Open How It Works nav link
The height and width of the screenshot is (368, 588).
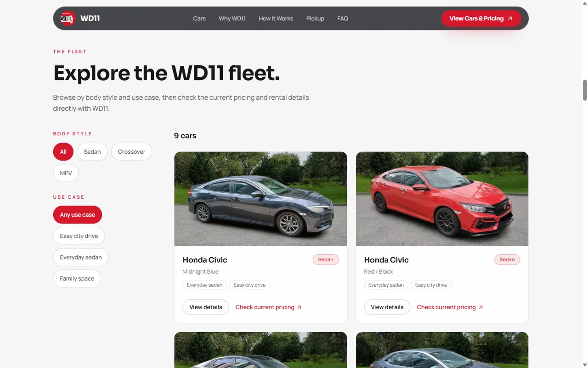tap(276, 18)
